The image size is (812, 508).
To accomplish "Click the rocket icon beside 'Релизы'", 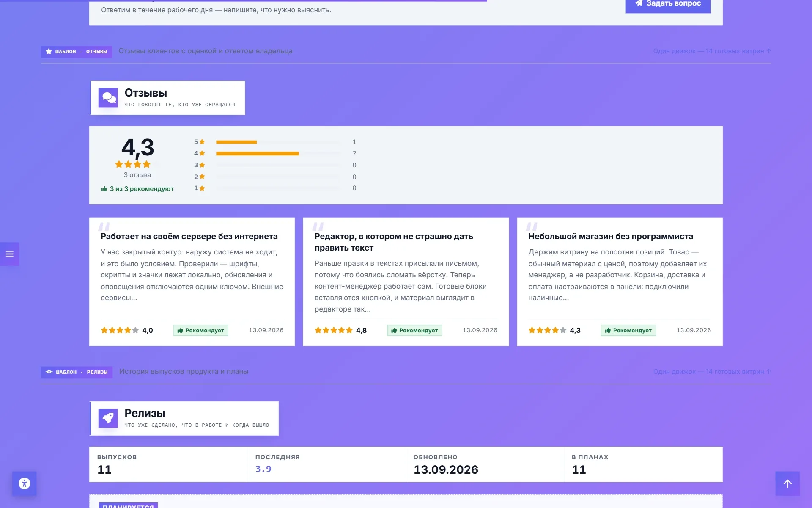I will pos(108,418).
